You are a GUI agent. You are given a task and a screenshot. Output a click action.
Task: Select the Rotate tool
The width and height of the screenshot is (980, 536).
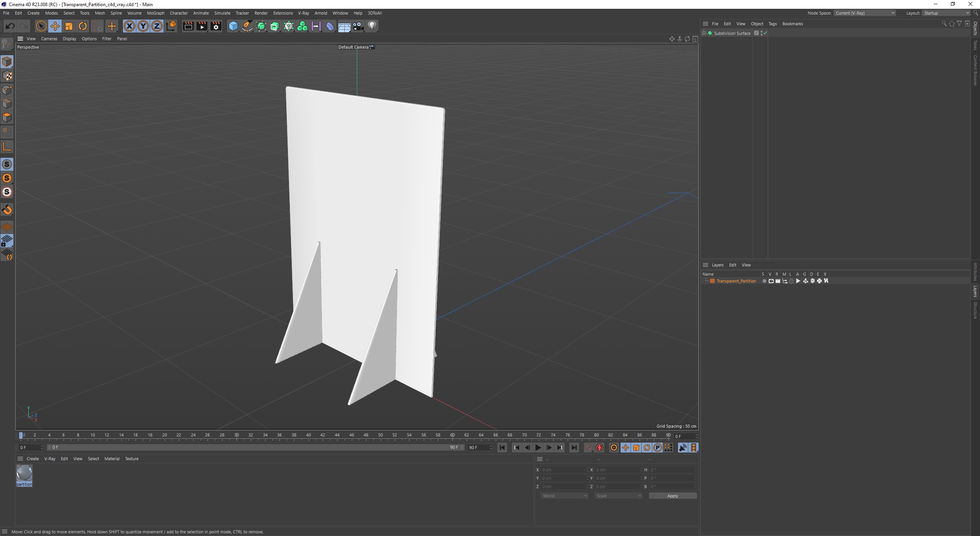click(x=82, y=26)
